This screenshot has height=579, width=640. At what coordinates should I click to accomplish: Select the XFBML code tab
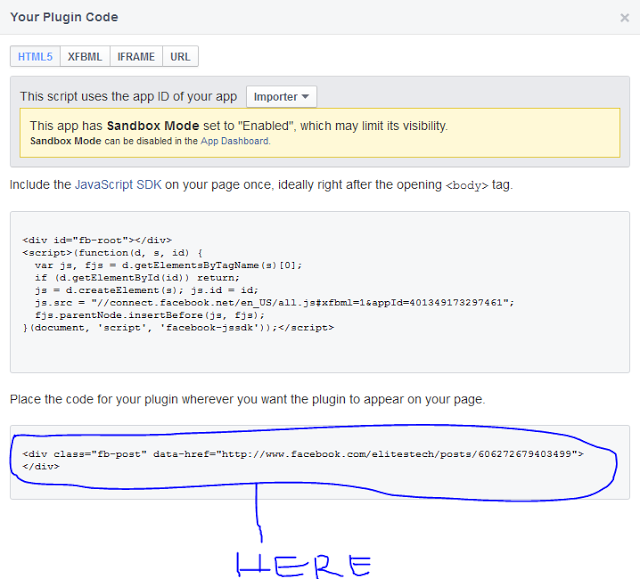tap(85, 57)
